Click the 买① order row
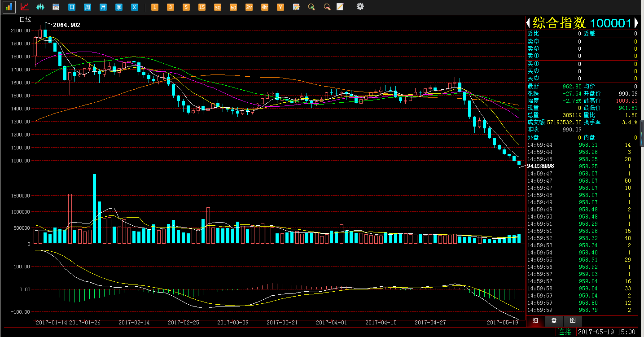The image size is (644, 337). (x=582, y=64)
